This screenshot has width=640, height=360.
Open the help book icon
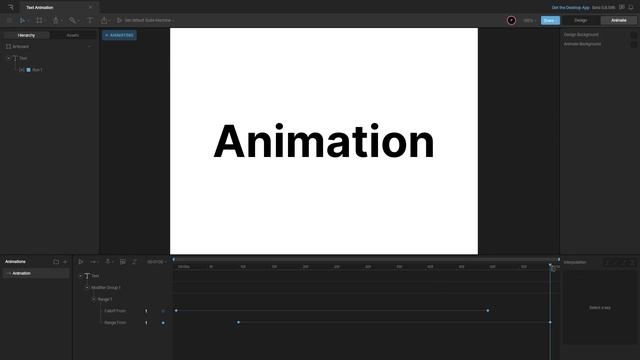pos(622,7)
